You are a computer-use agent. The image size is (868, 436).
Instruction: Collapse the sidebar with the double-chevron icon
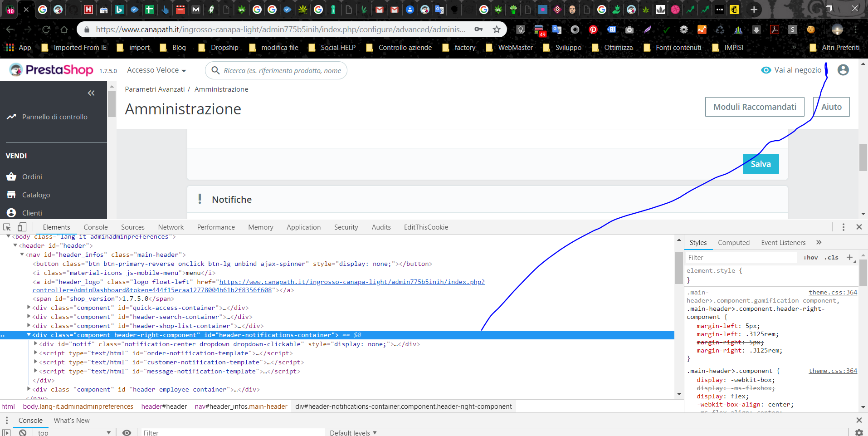tap(91, 93)
